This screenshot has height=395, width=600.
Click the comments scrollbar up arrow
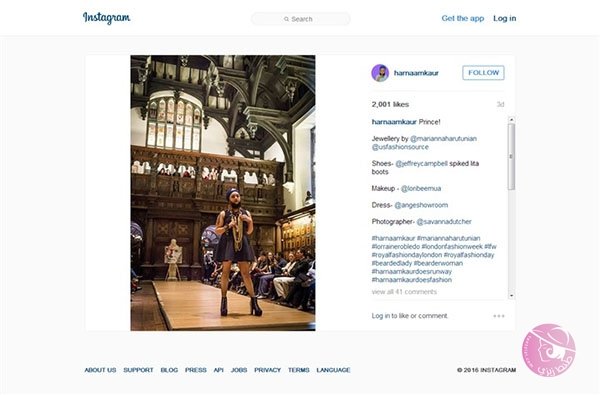tap(511, 120)
